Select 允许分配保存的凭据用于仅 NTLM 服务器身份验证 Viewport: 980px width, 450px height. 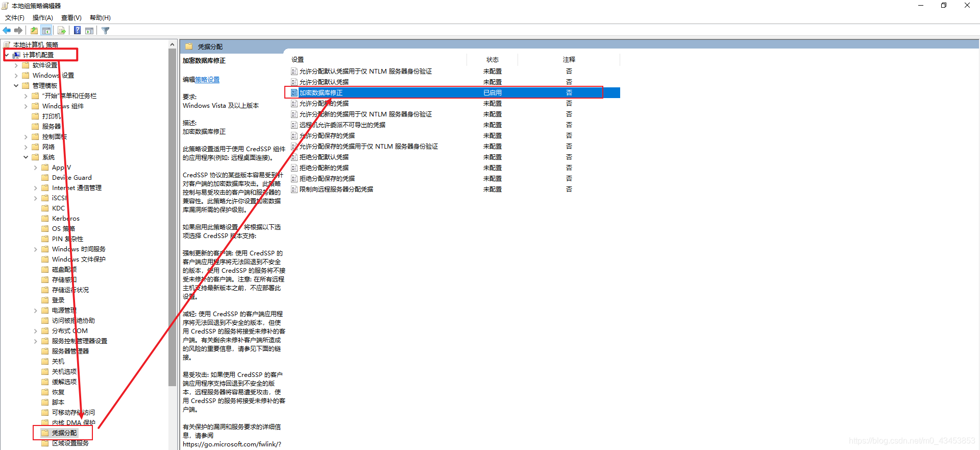tap(369, 147)
